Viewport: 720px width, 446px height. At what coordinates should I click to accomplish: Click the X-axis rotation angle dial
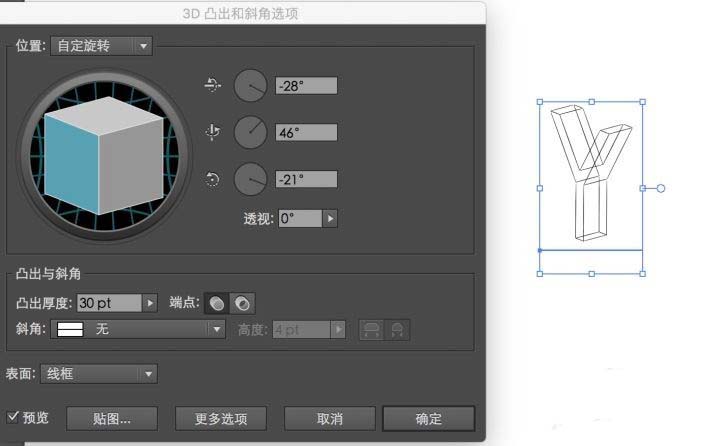coord(250,86)
